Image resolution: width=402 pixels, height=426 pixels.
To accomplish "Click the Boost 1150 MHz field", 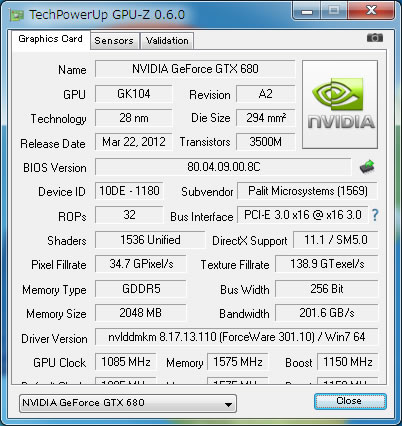I will pos(348,362).
